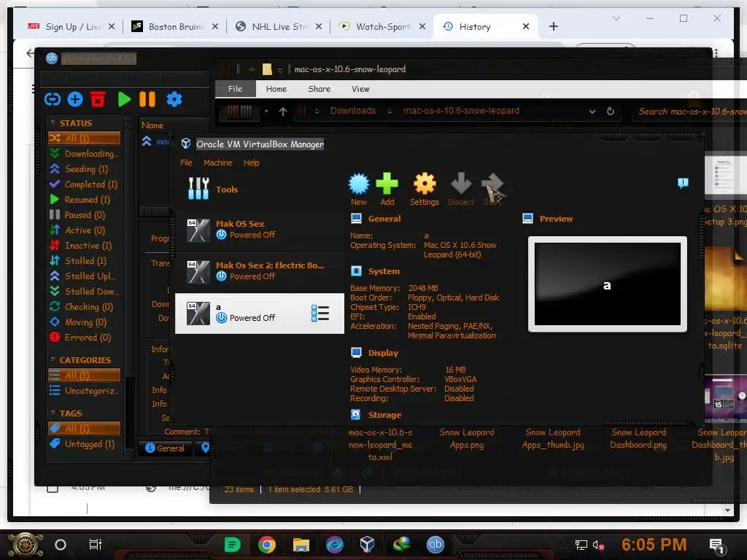Filter by Completed (1) status
Screen dimensions: 747x560
coord(85,184)
